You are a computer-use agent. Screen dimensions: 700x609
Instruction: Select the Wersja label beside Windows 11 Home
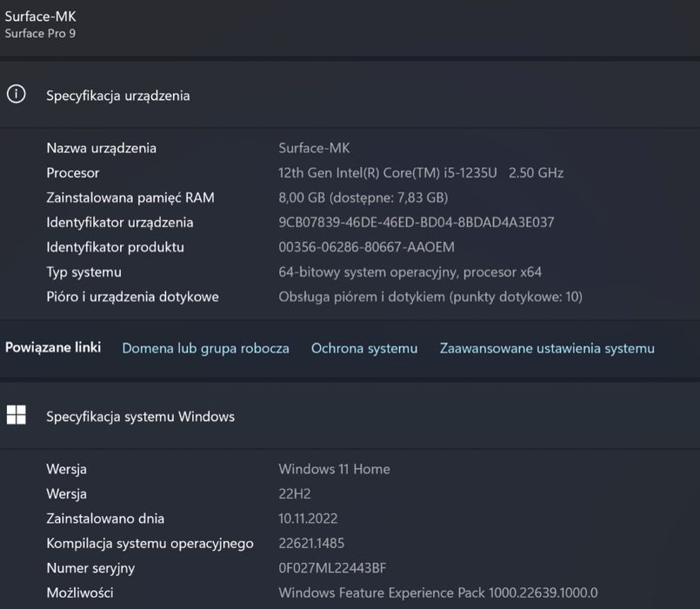66,470
